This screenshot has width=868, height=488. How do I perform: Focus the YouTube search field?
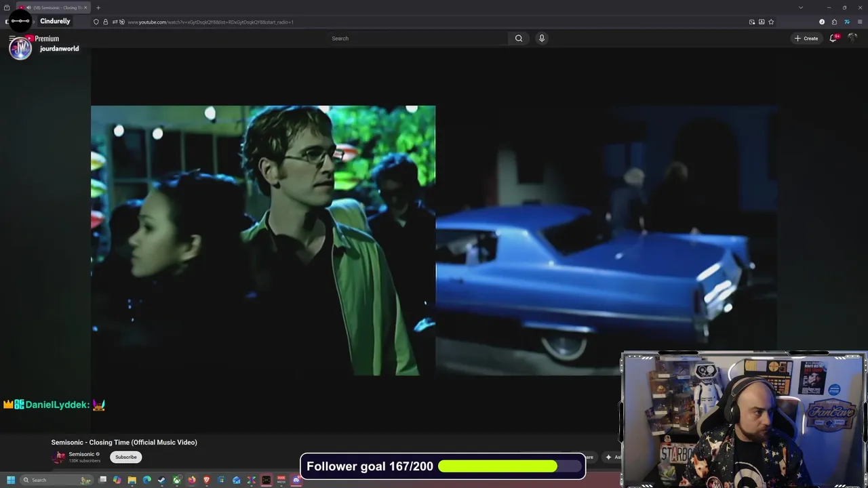click(417, 38)
